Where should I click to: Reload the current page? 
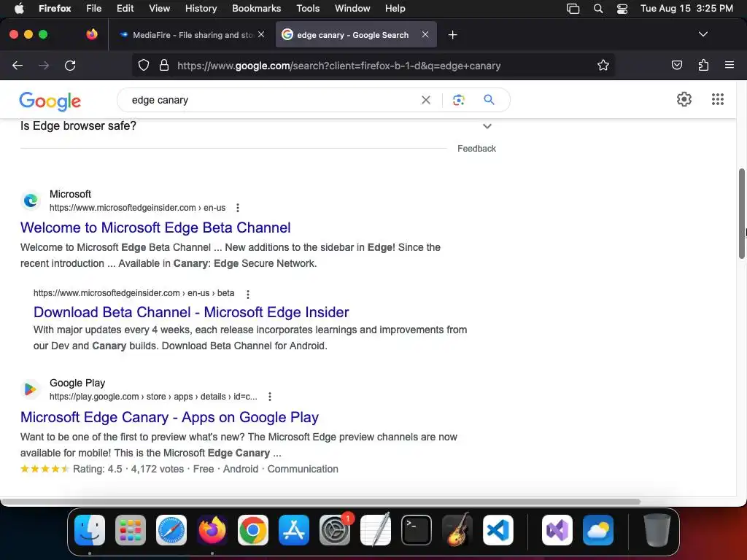click(70, 66)
